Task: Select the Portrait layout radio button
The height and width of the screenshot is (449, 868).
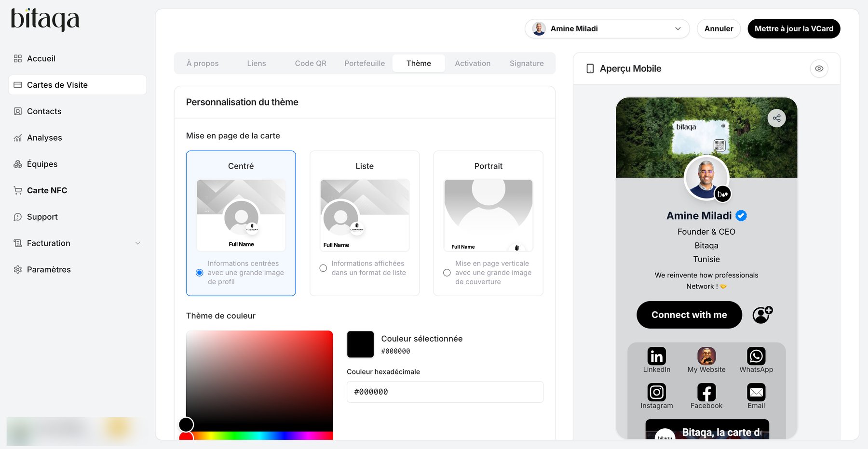Action: pos(447,273)
